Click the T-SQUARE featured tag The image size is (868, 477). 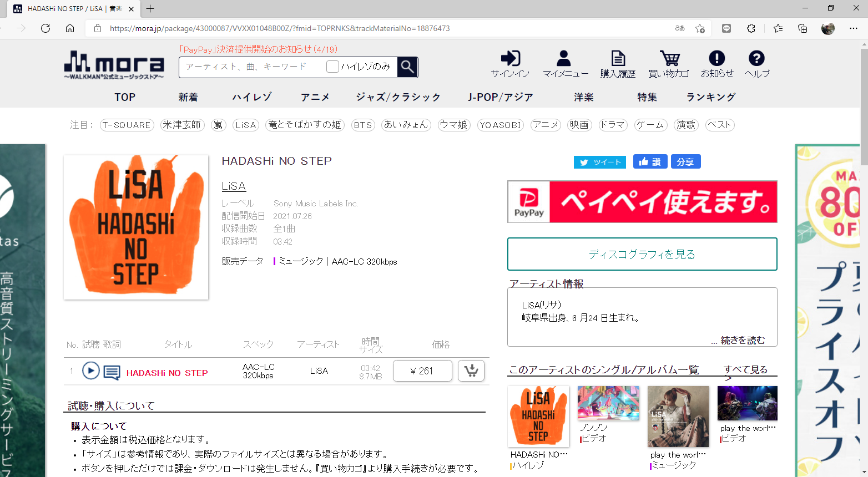[x=127, y=125]
